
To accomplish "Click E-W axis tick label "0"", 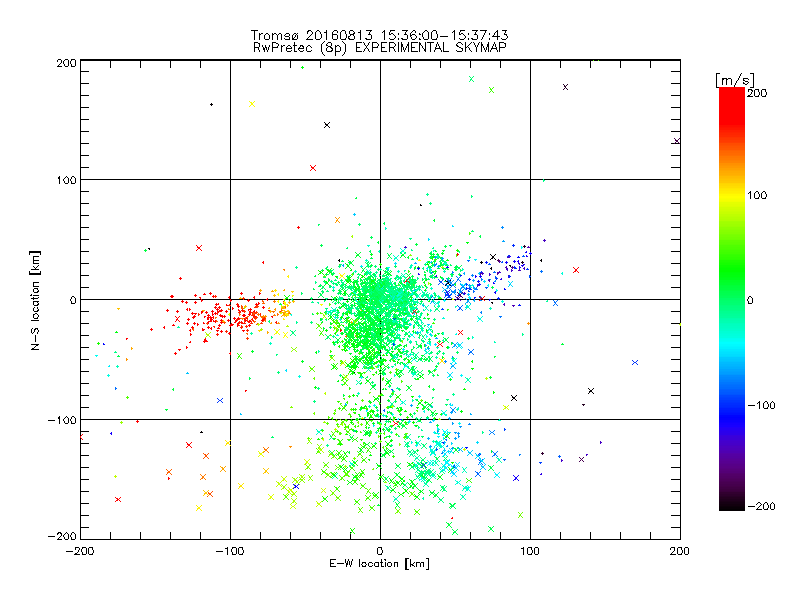I will 380,551.
